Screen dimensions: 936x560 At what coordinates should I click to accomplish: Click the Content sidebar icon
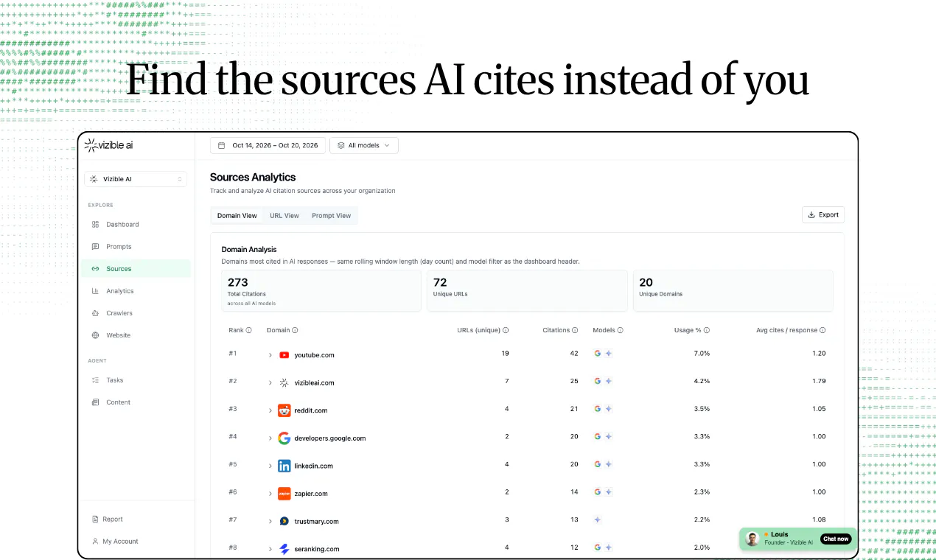[x=95, y=402]
